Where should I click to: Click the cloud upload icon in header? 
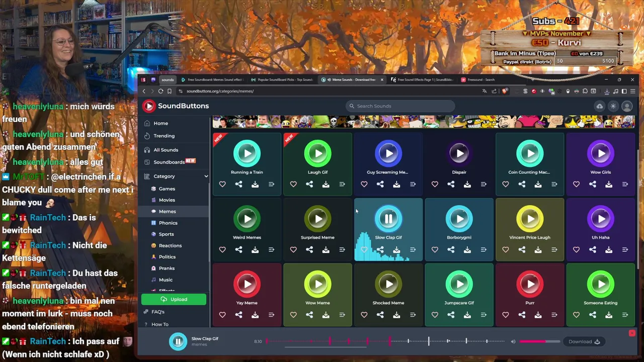599,106
